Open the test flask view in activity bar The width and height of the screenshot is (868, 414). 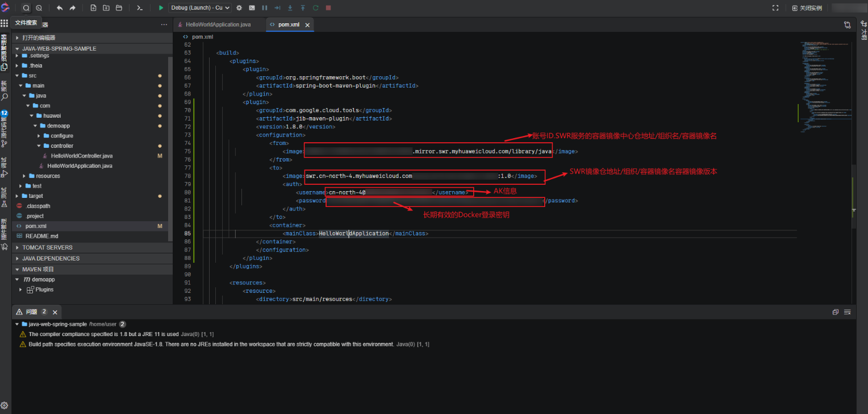5,198
